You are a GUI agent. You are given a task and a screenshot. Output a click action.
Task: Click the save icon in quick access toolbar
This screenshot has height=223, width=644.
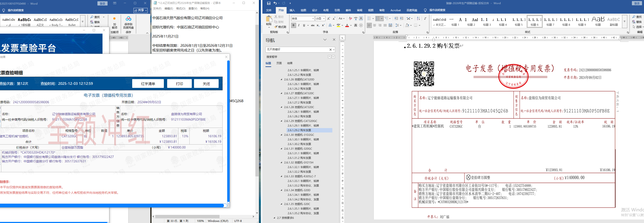tap(269, 3)
